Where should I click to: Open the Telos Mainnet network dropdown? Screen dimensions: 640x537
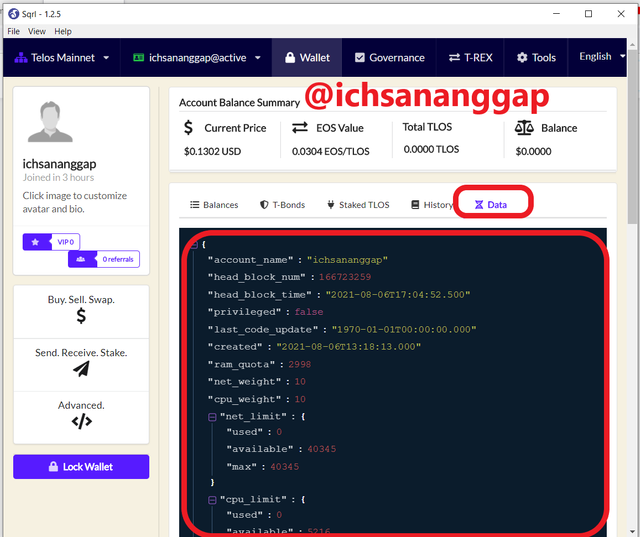62,58
